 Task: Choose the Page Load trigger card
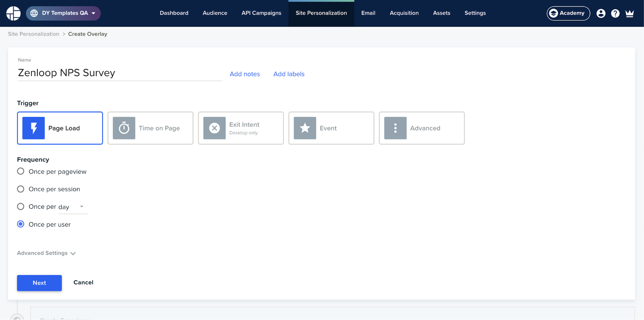[60, 128]
